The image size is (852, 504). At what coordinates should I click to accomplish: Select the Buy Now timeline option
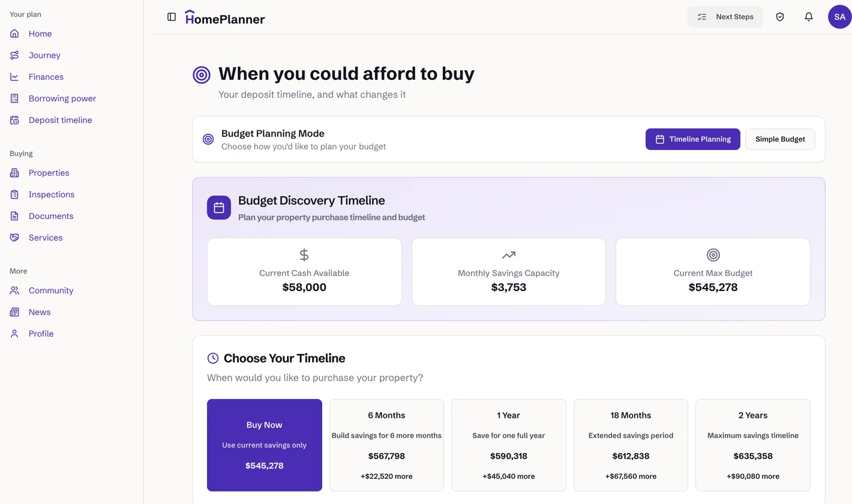[x=265, y=445]
